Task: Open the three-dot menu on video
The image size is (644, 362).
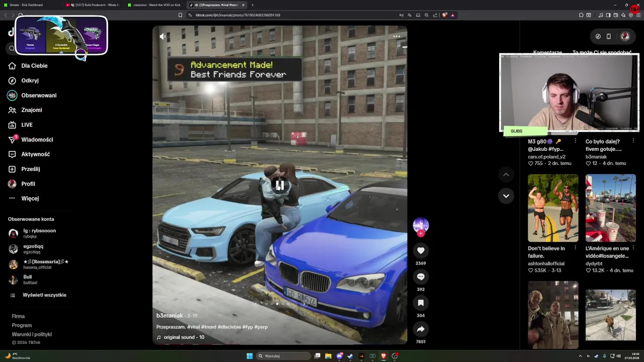Action: tap(396, 36)
